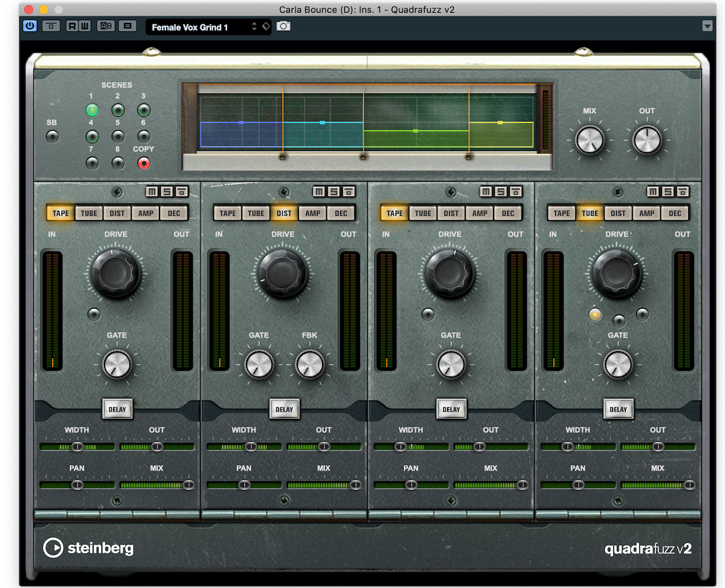Viewport: 725px width, 588px height.
Task: Bypass band 3 using its bypass icon
Action: tap(516, 192)
